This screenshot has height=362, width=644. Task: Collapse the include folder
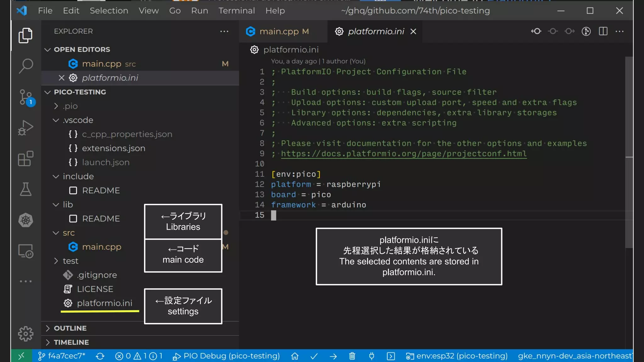[x=140, y=176]
